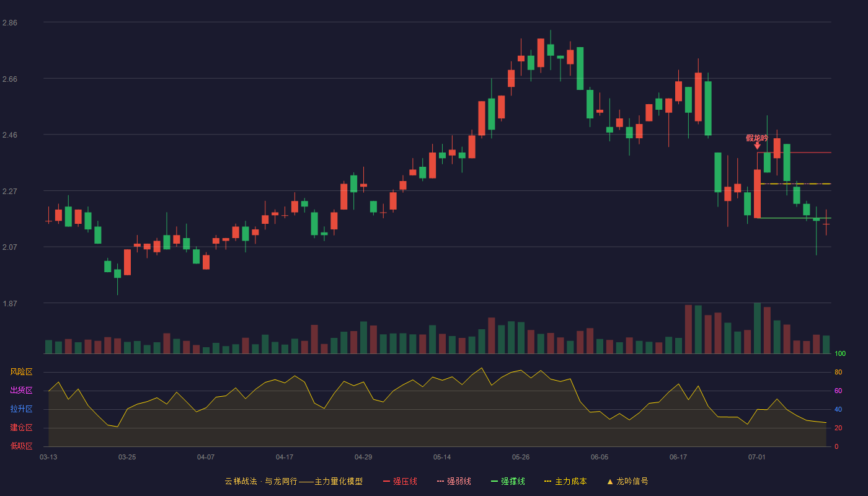Image resolution: width=868 pixels, height=496 pixels.
Task: Click the 假龙吟 down-arrow signal marker
Action: (757, 146)
